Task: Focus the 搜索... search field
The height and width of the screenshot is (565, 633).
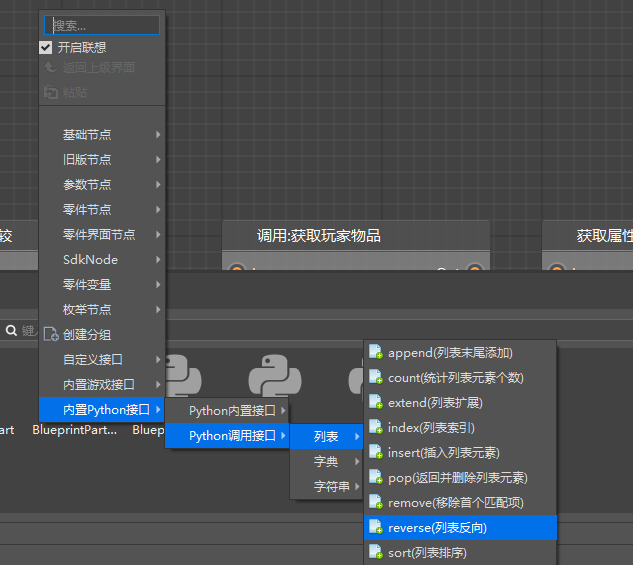Action: tap(102, 25)
